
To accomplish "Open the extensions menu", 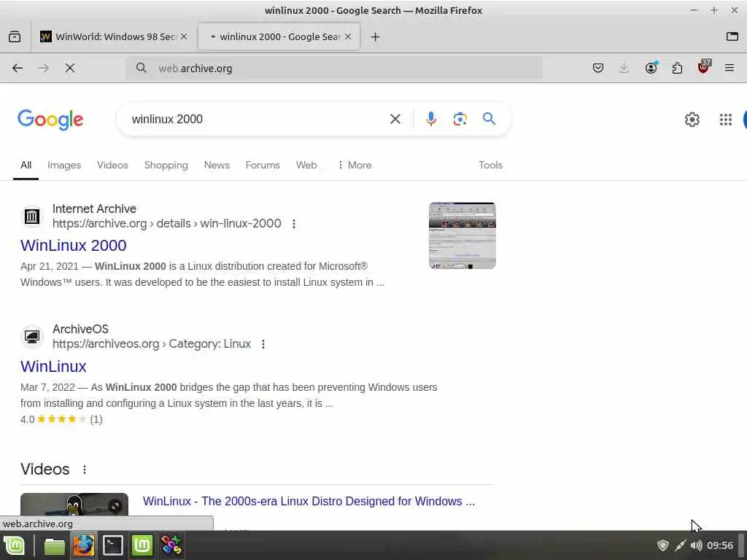I will (x=677, y=68).
